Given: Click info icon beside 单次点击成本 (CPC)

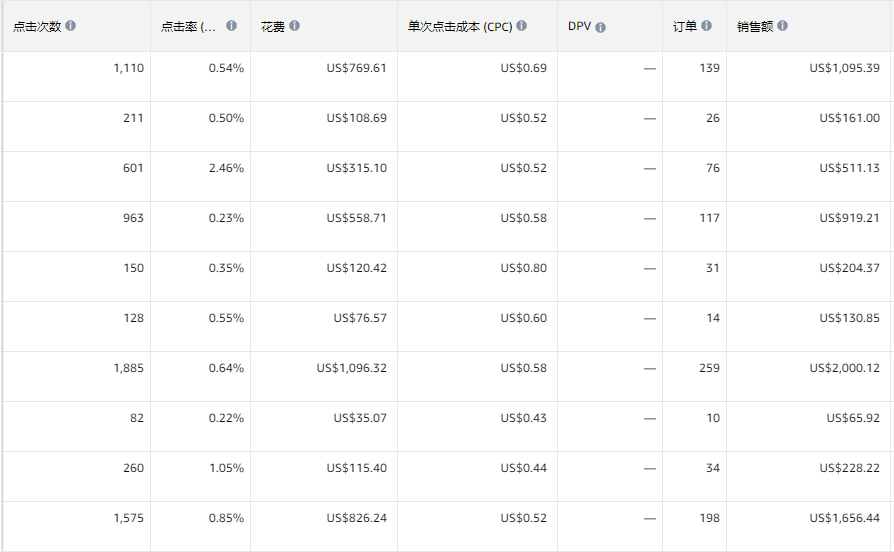Looking at the screenshot, I should click(522, 26).
